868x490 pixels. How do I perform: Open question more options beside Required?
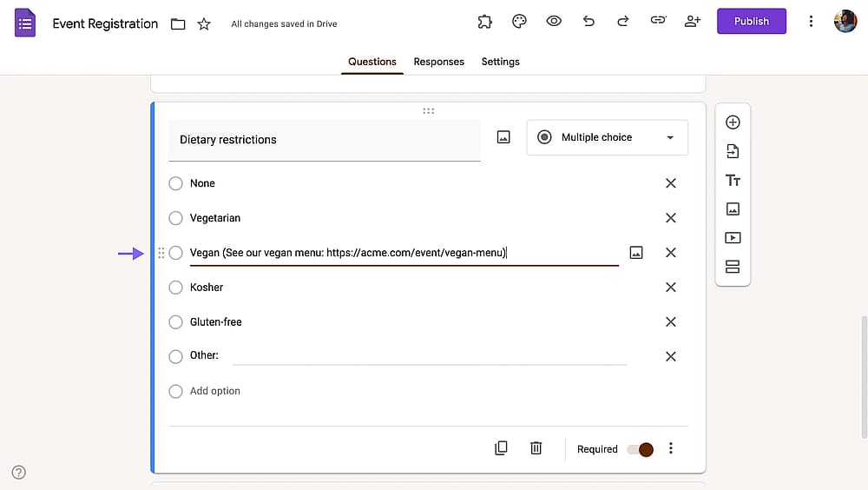670,448
